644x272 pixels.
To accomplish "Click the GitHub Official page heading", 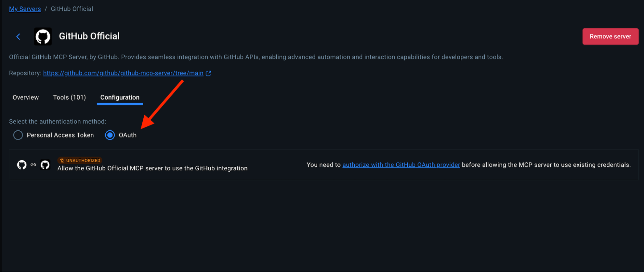I will (x=89, y=36).
